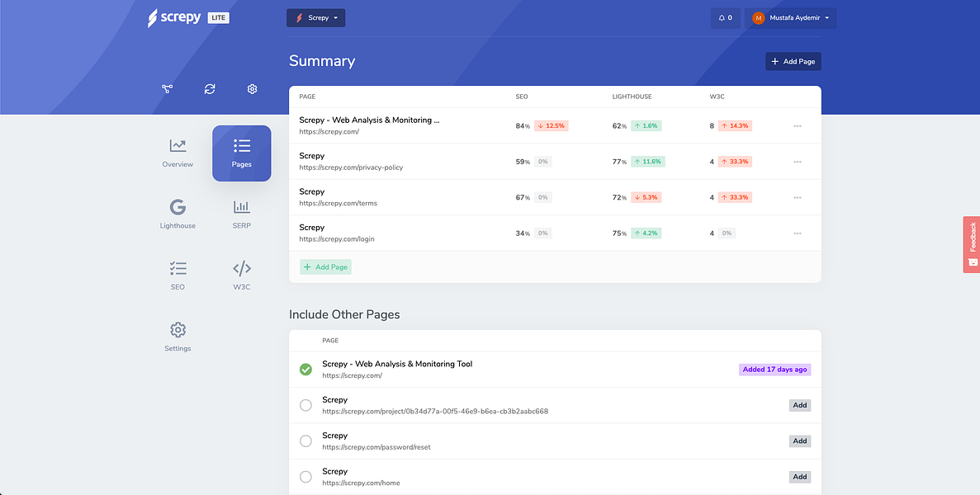The height and width of the screenshot is (495, 980).
Task: Open the sitemap structure icon
Action: [x=167, y=89]
